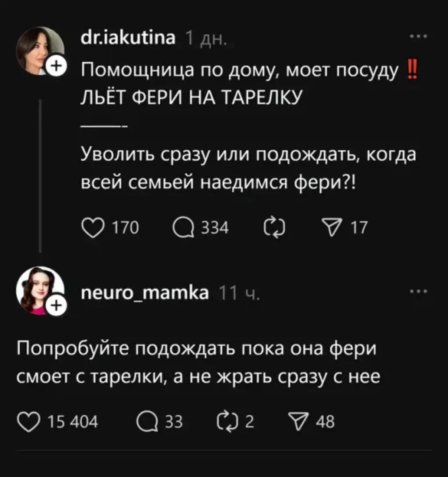Like the dr.iakutina post

(91, 228)
